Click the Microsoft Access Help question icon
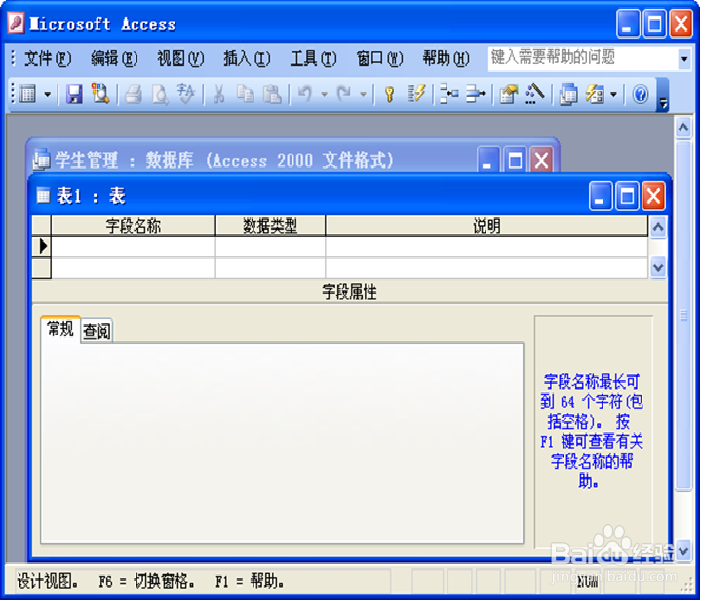Image resolution: width=718 pixels, height=601 pixels. [x=640, y=94]
